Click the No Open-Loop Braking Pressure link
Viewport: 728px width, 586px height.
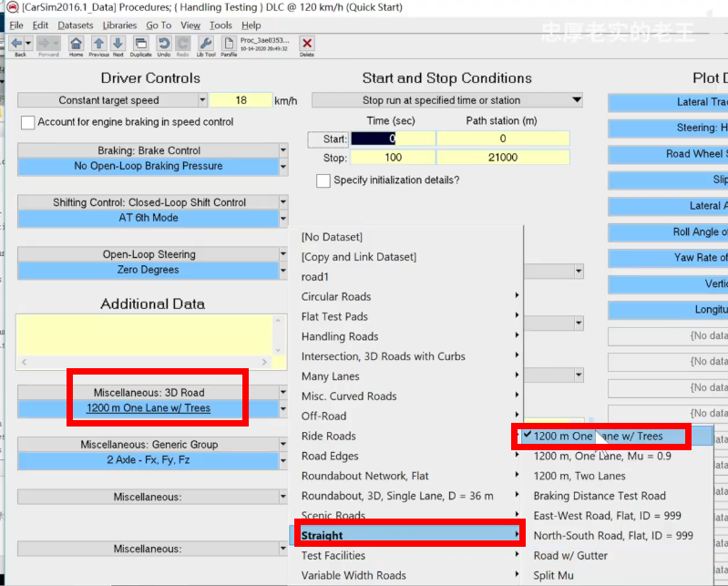click(x=149, y=166)
